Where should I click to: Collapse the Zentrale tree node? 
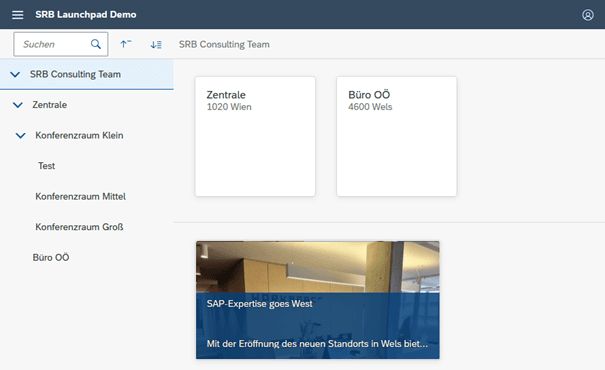18,105
